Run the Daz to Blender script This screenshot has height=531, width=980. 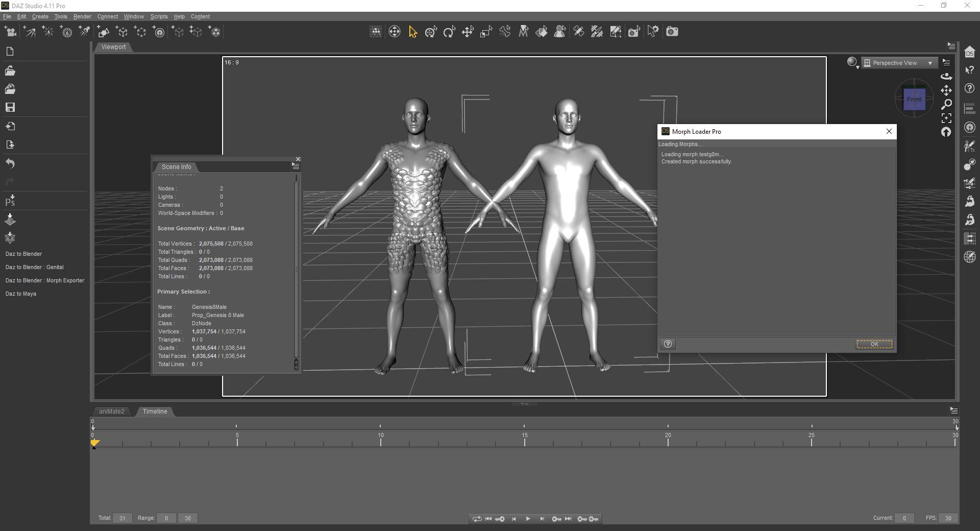(23, 254)
